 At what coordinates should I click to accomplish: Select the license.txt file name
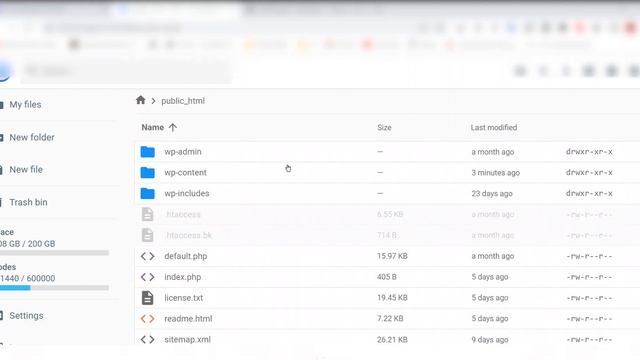coord(184,298)
